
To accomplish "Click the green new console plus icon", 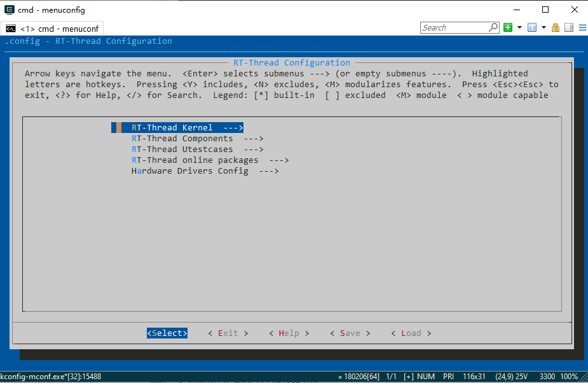I will pos(508,27).
